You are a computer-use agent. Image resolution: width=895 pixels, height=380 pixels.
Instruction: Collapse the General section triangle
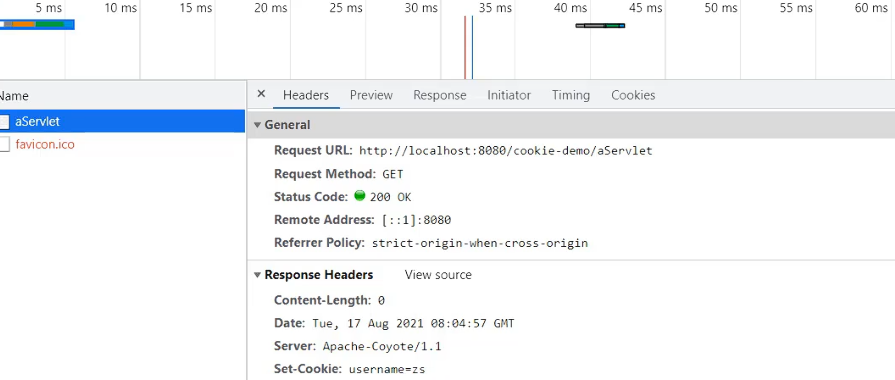coord(257,125)
